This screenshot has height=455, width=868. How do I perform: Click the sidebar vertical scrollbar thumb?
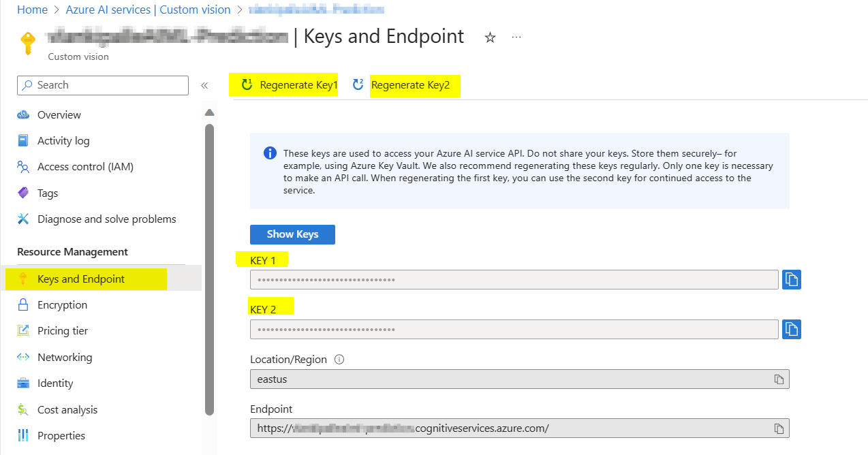209,269
